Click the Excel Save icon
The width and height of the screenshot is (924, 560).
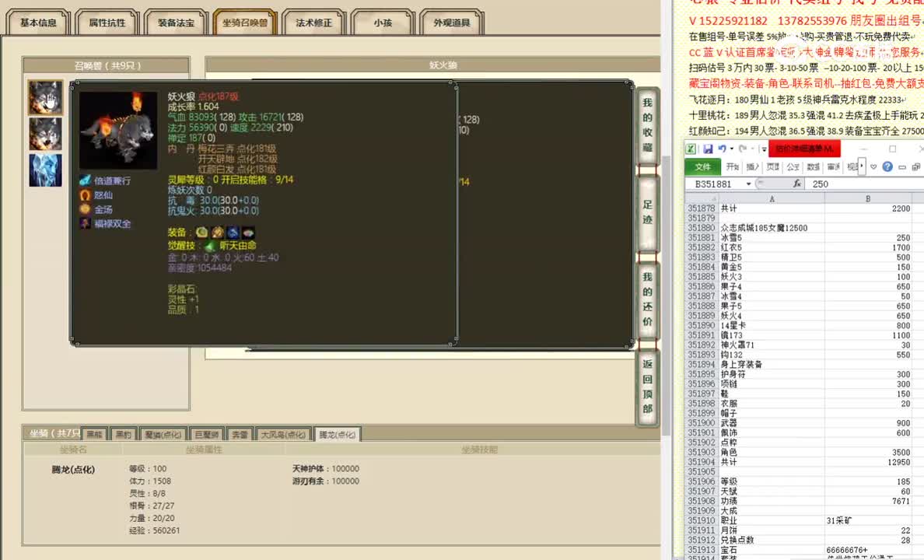coord(708,149)
